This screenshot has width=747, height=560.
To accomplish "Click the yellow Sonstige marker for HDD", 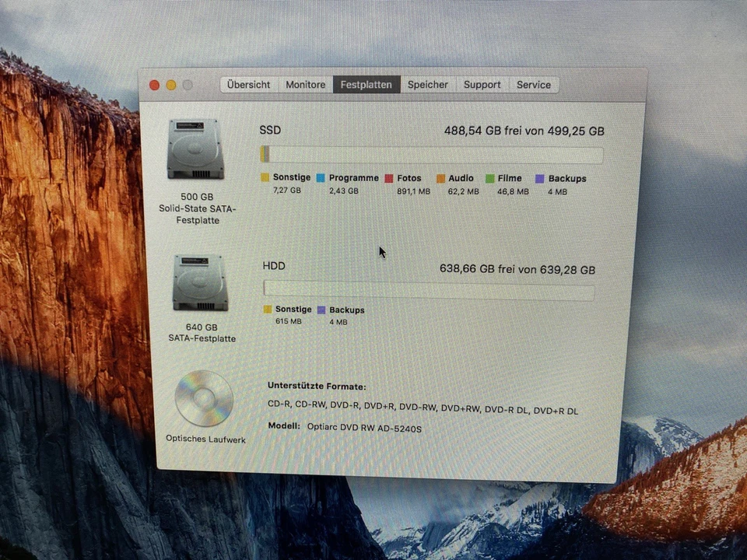I will point(266,310).
